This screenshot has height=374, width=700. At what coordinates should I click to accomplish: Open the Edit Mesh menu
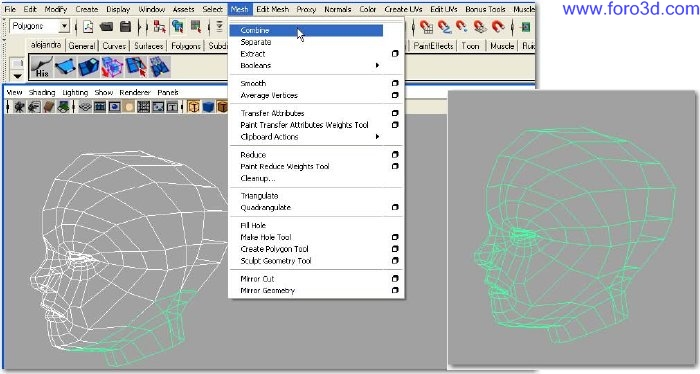pos(272,9)
